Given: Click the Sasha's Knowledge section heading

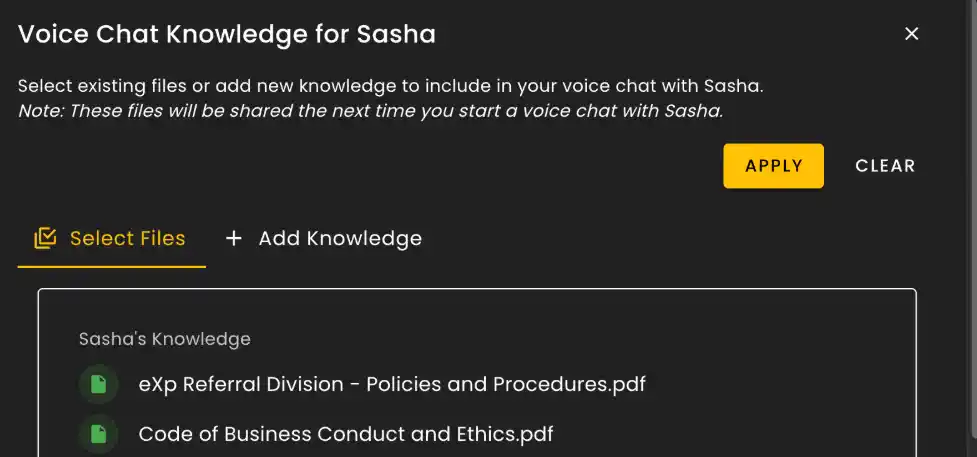Looking at the screenshot, I should tap(165, 339).
